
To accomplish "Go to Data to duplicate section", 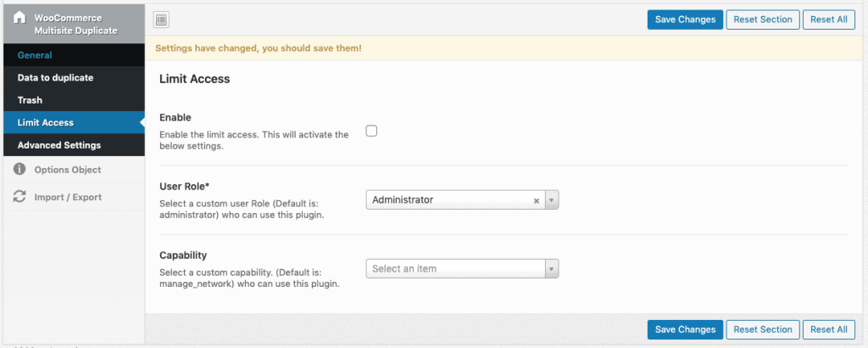I will point(55,78).
